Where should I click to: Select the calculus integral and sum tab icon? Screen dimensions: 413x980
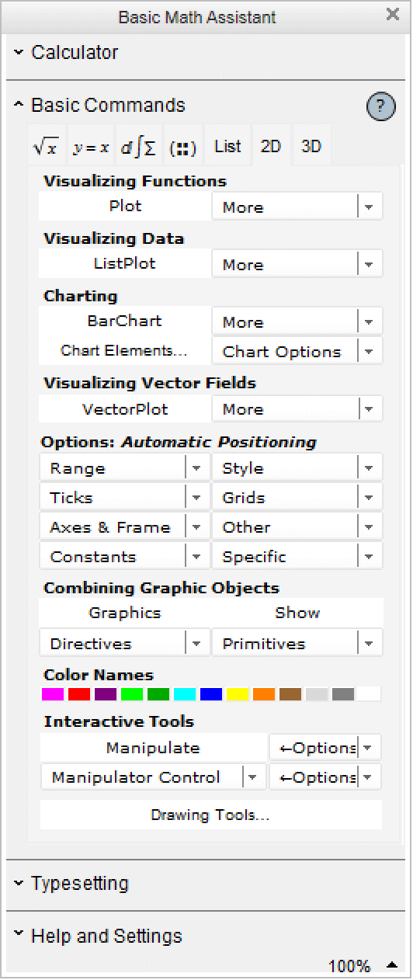coord(138,146)
